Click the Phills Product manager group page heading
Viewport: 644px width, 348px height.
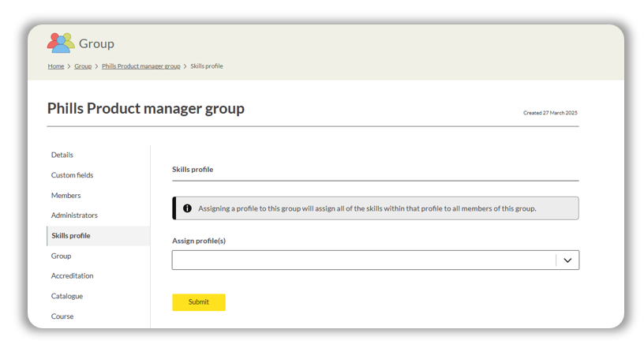click(x=146, y=109)
